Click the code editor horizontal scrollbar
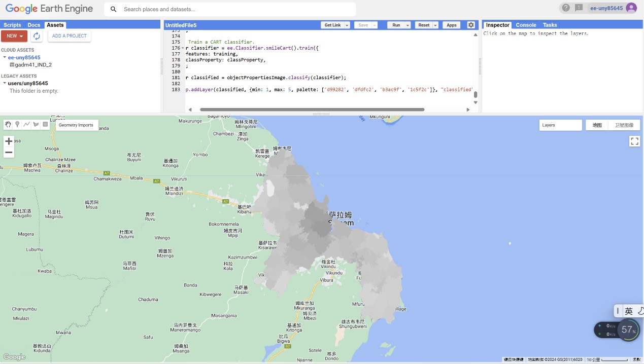644x364 pixels. 312,110
